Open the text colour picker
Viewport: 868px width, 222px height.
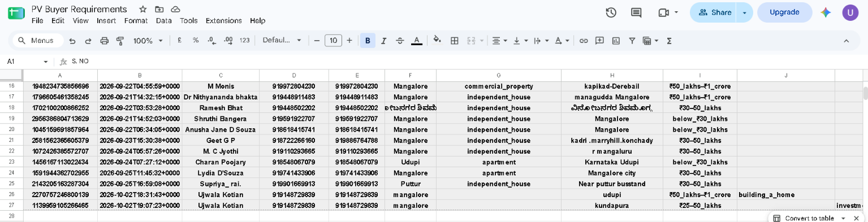click(x=417, y=41)
